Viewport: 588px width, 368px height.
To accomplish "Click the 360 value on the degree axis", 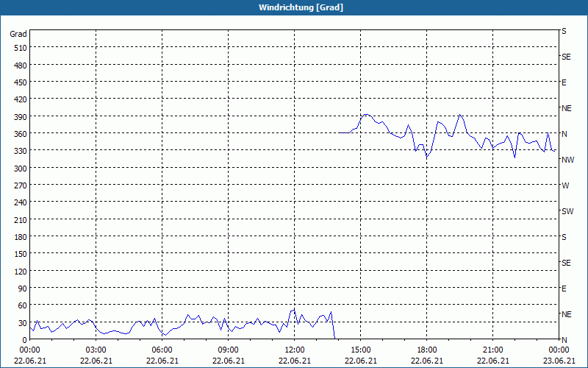I will tap(21, 134).
